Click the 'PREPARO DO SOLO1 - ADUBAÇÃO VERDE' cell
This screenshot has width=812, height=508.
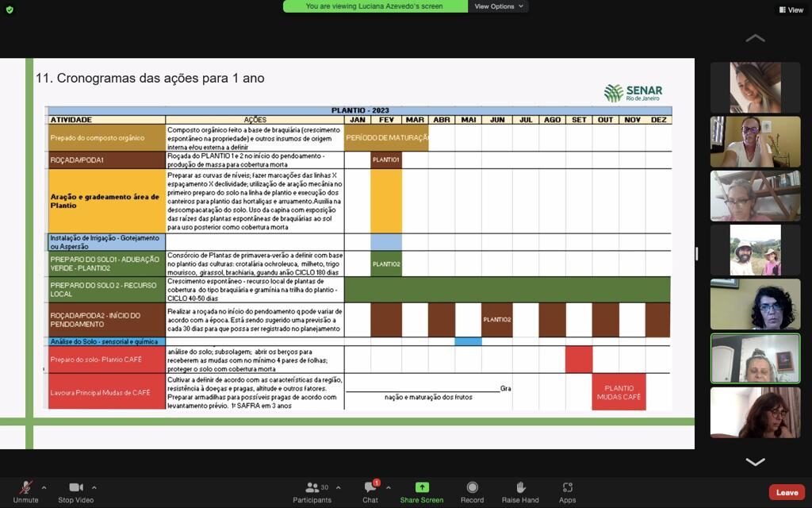coord(107,264)
